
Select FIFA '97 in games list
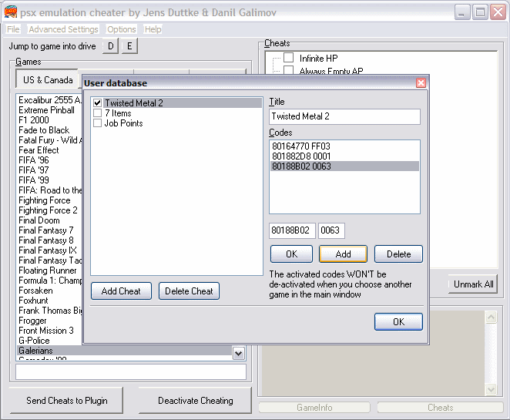coord(34,170)
